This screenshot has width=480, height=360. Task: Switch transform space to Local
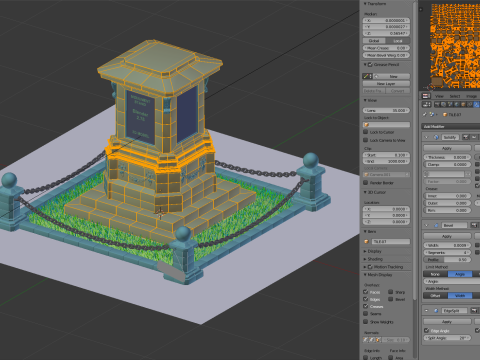[398, 41]
